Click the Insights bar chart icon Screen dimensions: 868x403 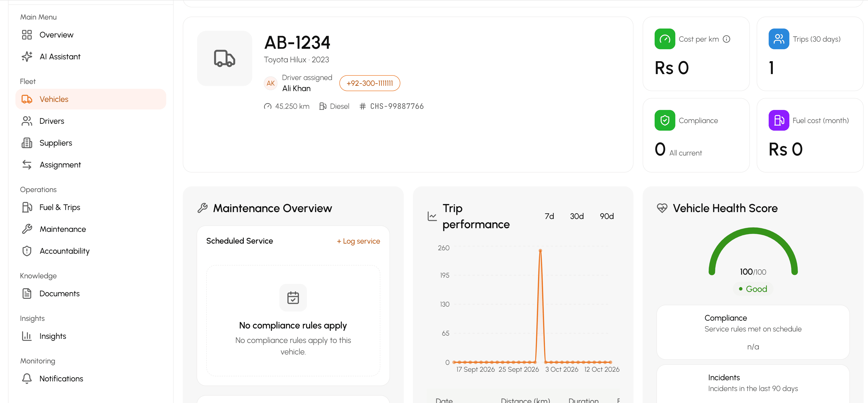click(27, 336)
